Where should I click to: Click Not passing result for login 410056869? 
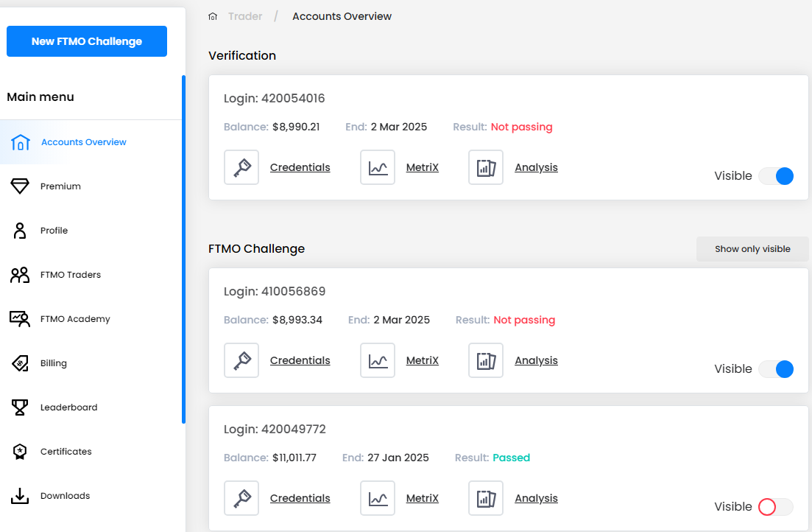pyautogui.click(x=524, y=320)
